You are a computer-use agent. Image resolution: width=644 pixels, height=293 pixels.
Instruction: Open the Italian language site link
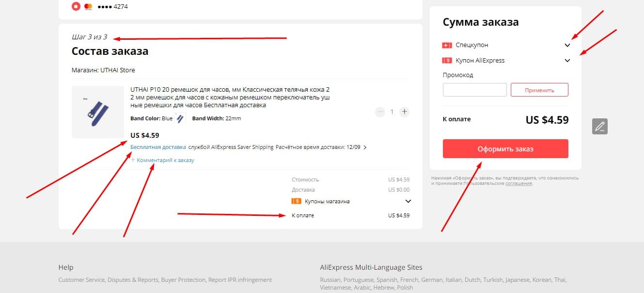(x=454, y=280)
